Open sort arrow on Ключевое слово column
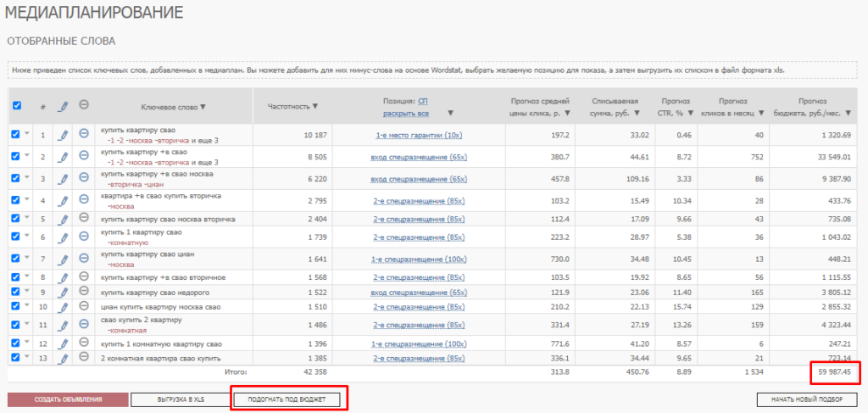The width and height of the screenshot is (868, 413). point(203,107)
